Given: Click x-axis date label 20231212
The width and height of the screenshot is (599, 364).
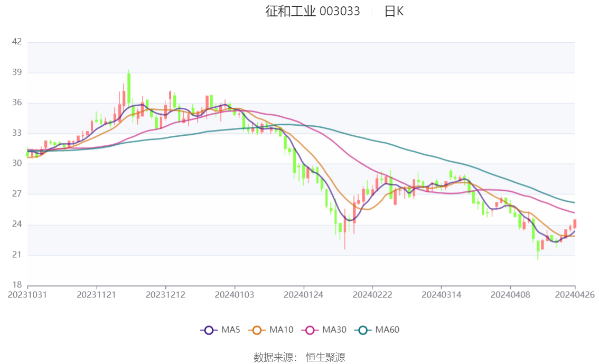Looking at the screenshot, I should (x=165, y=295).
